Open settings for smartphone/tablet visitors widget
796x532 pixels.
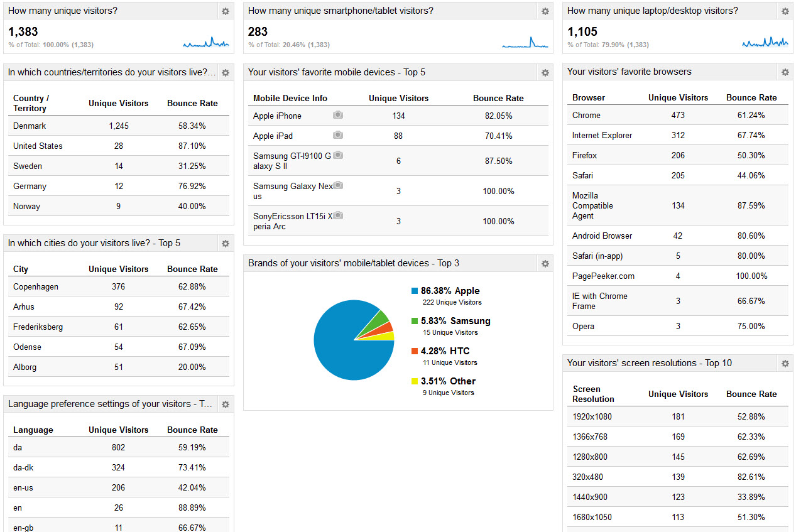(x=545, y=11)
